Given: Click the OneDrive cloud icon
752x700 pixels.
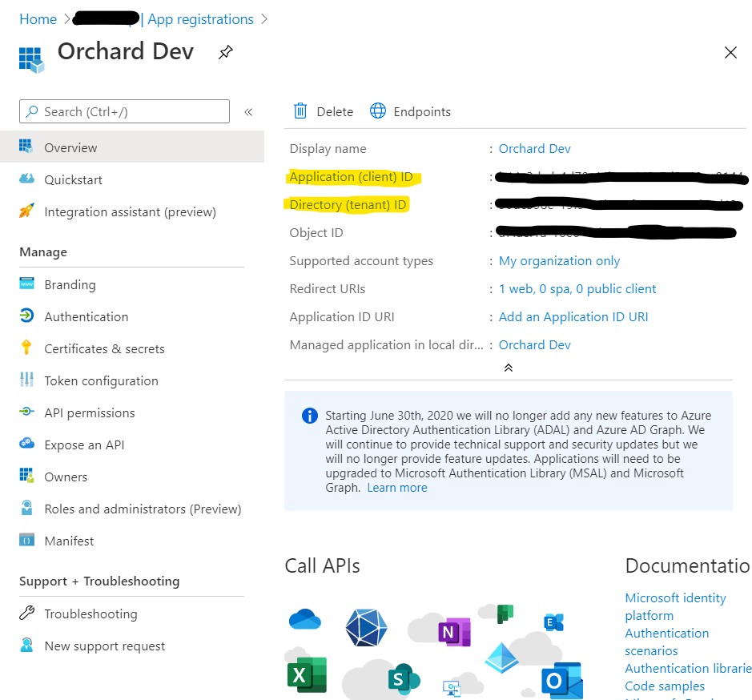Looking at the screenshot, I should click(x=305, y=619).
